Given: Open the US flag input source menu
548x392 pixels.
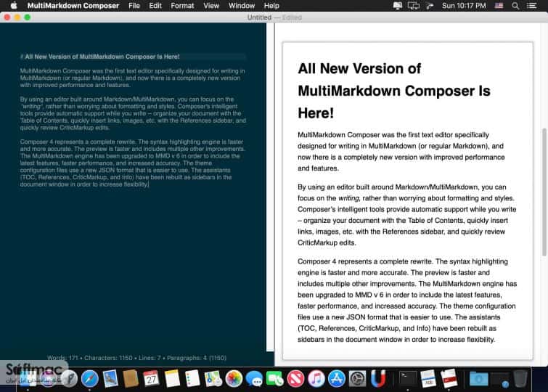Looking at the screenshot, I should click(x=499, y=6).
